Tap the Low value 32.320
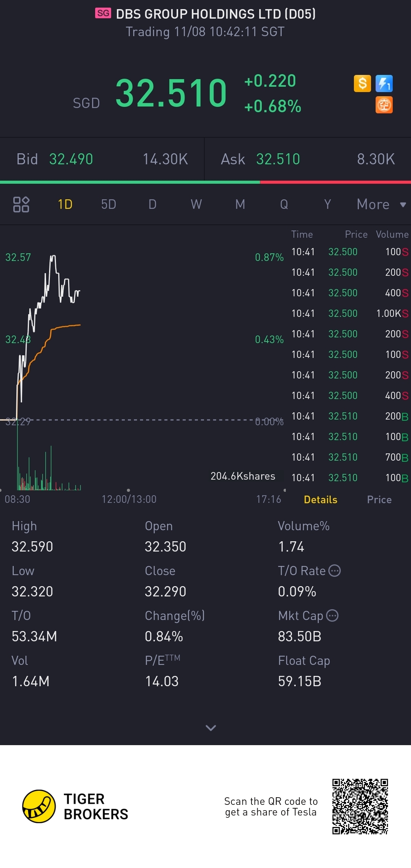 point(32,591)
